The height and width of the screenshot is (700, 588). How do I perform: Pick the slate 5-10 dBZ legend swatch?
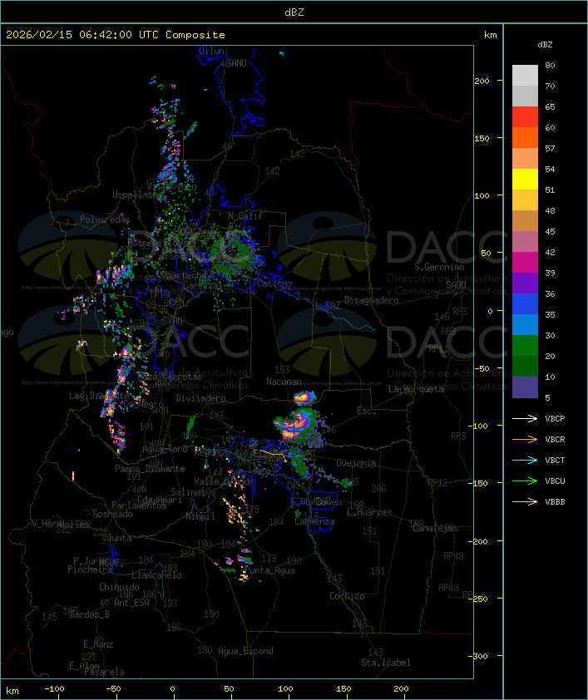pyautogui.click(x=525, y=387)
